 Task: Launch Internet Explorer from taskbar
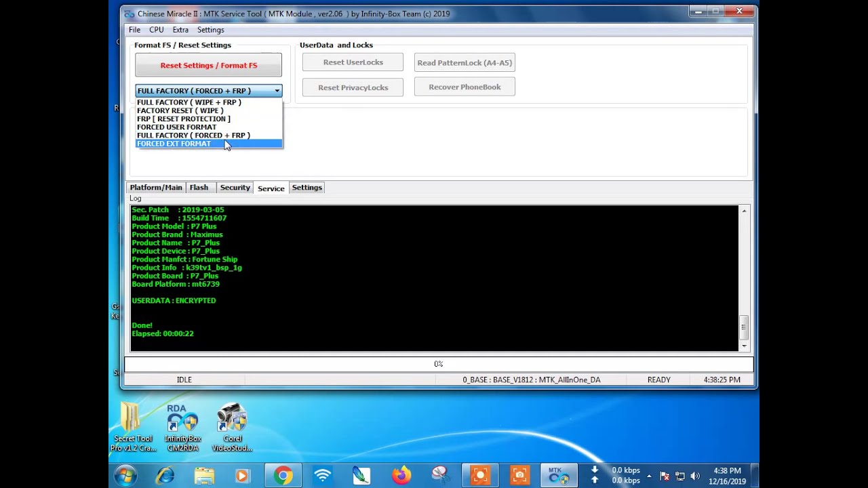pos(165,476)
